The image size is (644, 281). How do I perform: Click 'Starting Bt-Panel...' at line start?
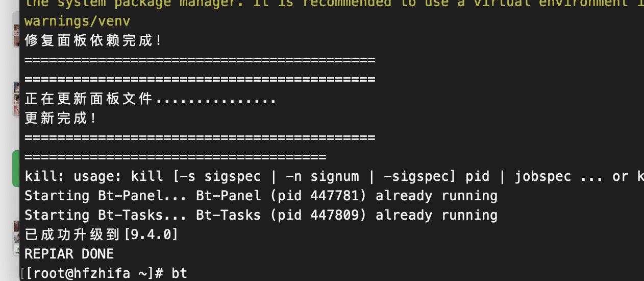[x=106, y=196]
